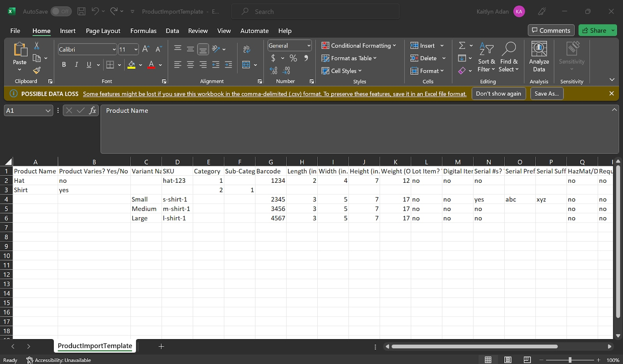Click the Wrap Text icon
The height and width of the screenshot is (364, 623).
coord(245,49)
